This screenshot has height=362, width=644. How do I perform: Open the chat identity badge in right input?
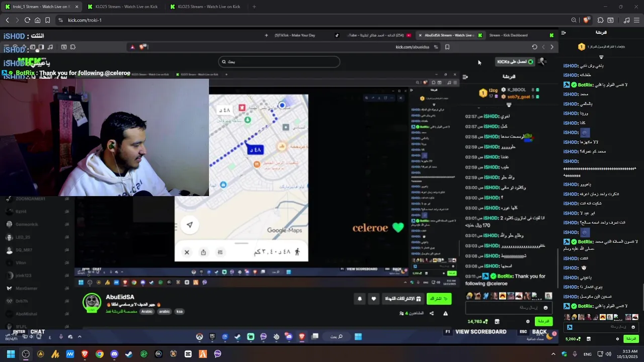570,327
